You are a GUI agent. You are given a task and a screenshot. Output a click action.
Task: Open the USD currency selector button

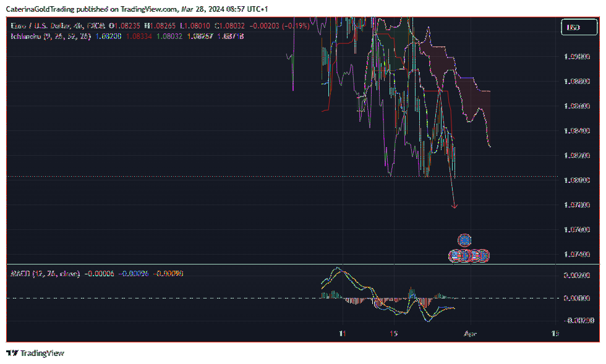(x=579, y=27)
